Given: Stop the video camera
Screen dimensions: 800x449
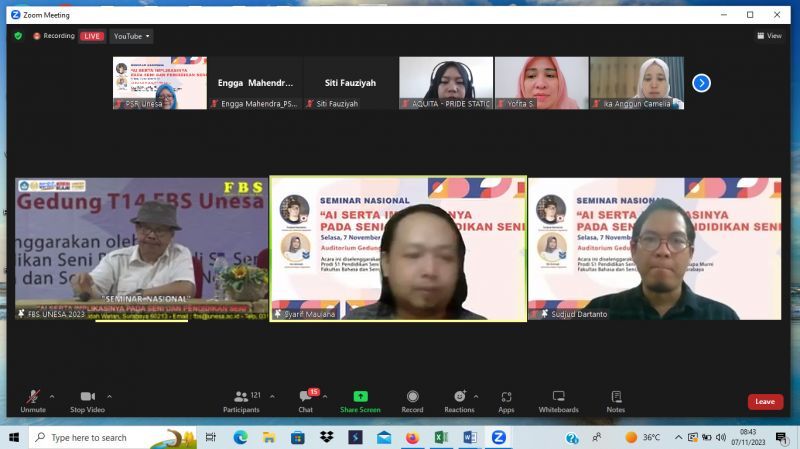Looking at the screenshot, I should pos(86,400).
